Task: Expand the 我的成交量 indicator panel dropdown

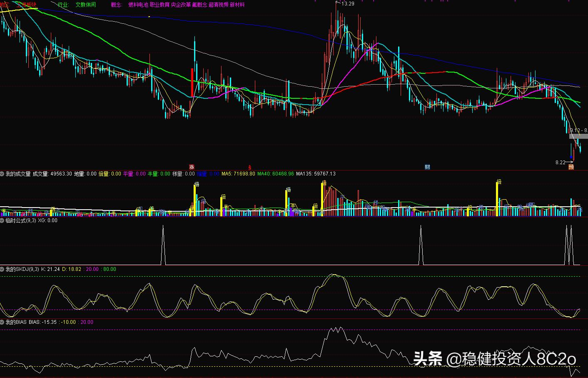Action: click(x=2, y=174)
